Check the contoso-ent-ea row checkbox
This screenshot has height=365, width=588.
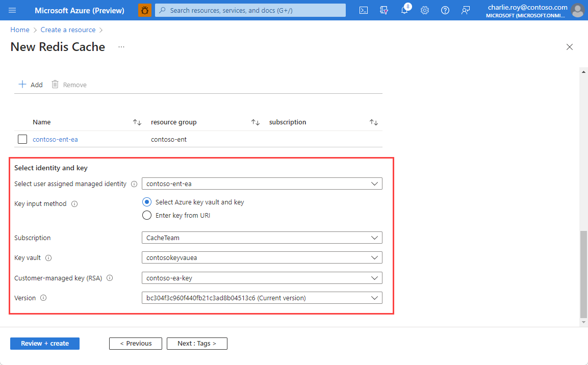click(x=22, y=139)
